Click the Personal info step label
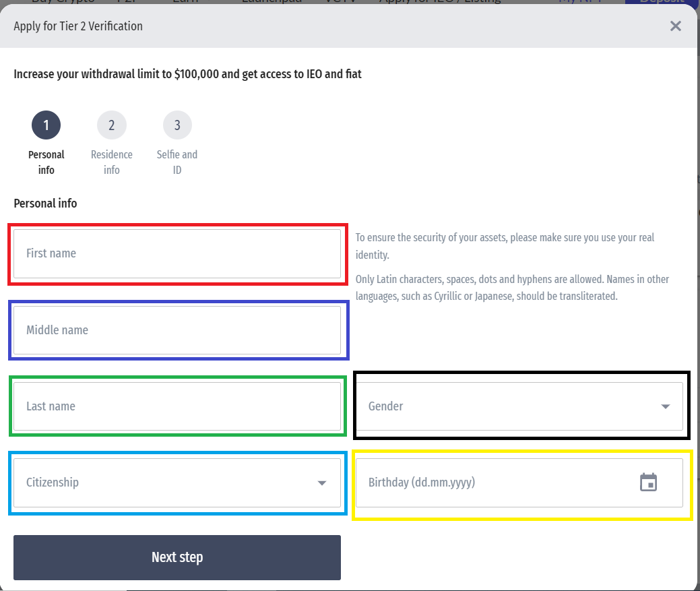Screen dimensions: 700x591 click(x=46, y=162)
